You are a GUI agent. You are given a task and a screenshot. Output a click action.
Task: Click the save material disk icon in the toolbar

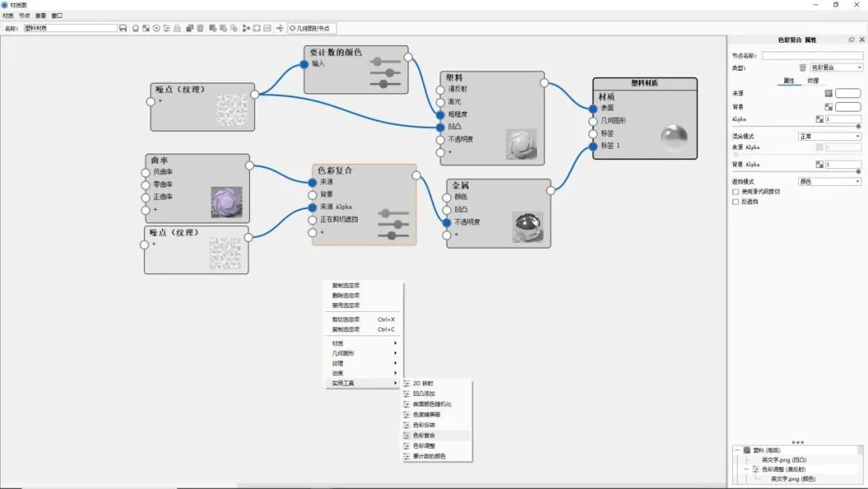pyautogui.click(x=125, y=27)
